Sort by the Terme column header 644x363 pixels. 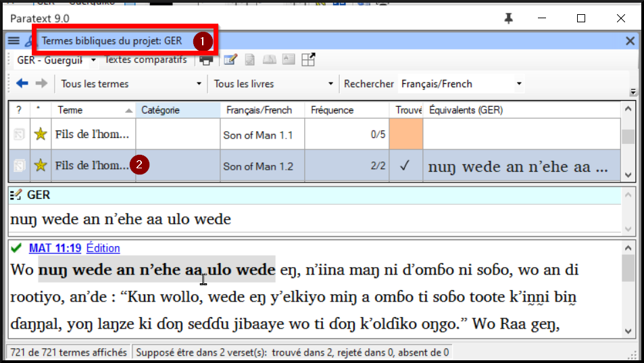93,110
